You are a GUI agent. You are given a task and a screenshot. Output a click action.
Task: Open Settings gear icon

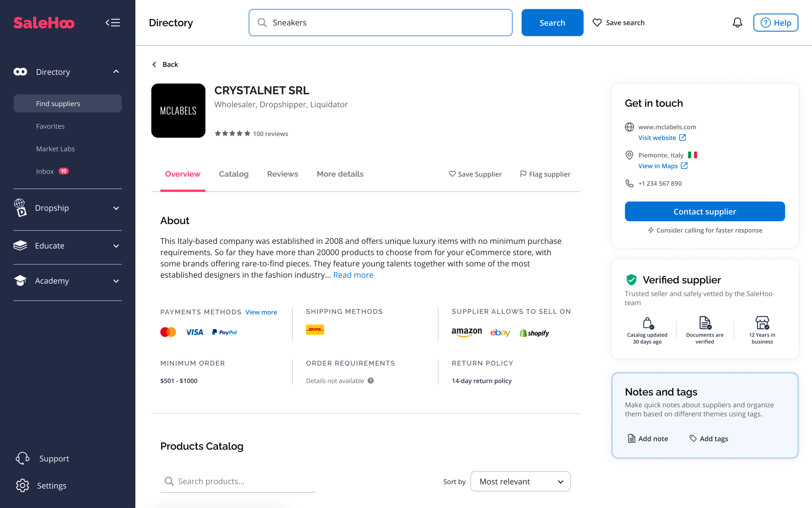point(23,485)
